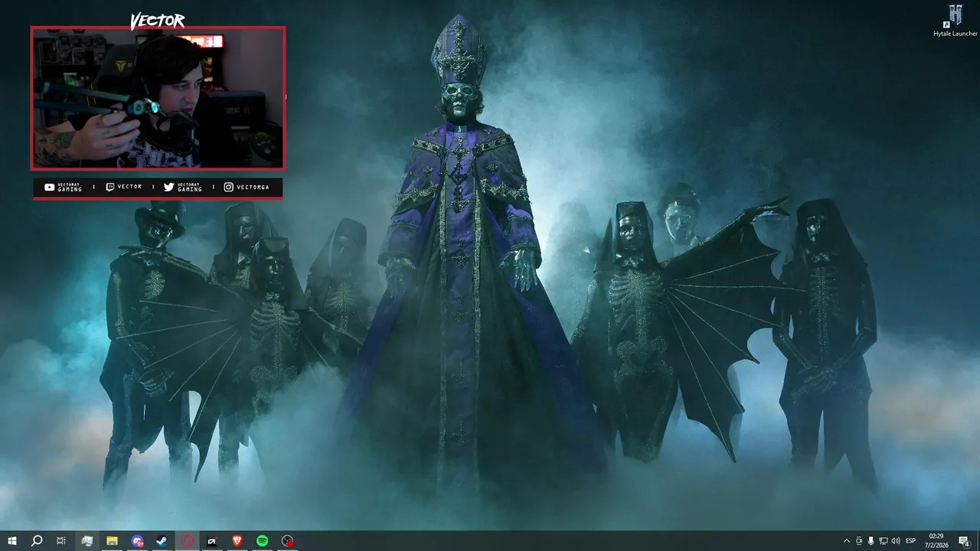This screenshot has height=551, width=980.
Task: Open the Windows Start menu
Action: click(11, 541)
